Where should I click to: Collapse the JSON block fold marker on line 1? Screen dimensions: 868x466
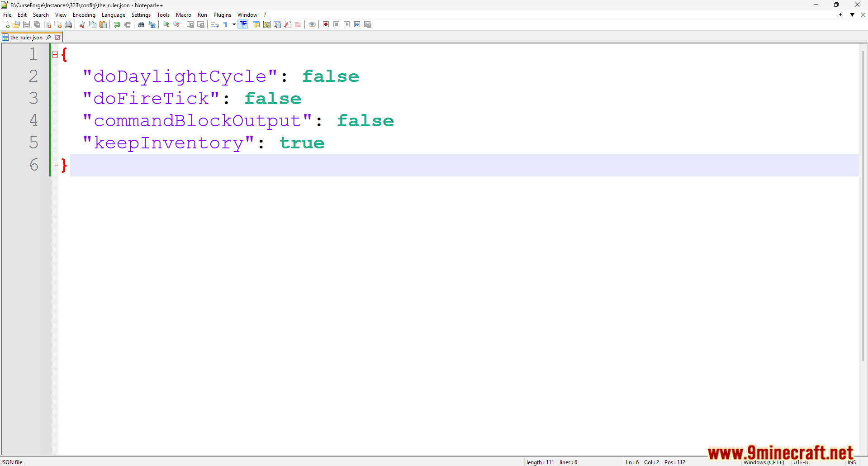55,55
